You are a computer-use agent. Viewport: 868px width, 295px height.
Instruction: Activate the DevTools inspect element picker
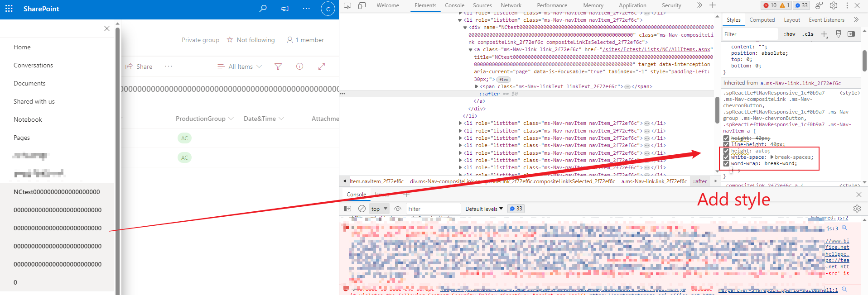click(x=347, y=5)
